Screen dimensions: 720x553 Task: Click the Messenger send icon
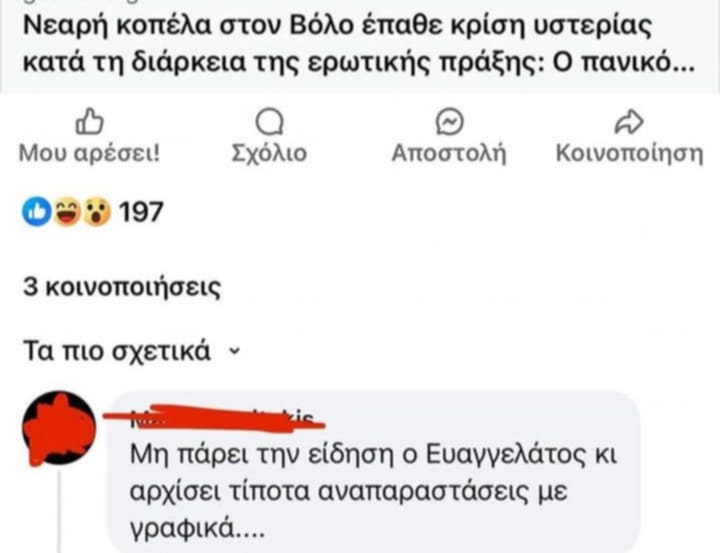pyautogui.click(x=450, y=122)
